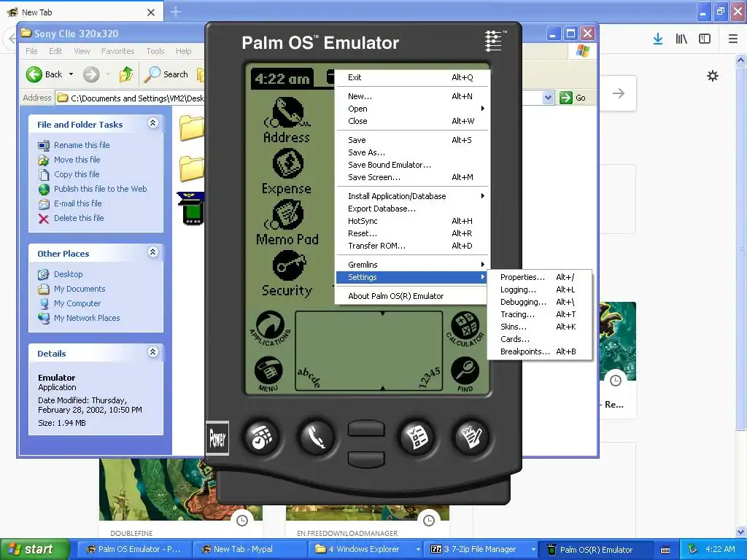This screenshot has width=747, height=560.
Task: Click the To Do List hardware button
Action: click(417, 437)
